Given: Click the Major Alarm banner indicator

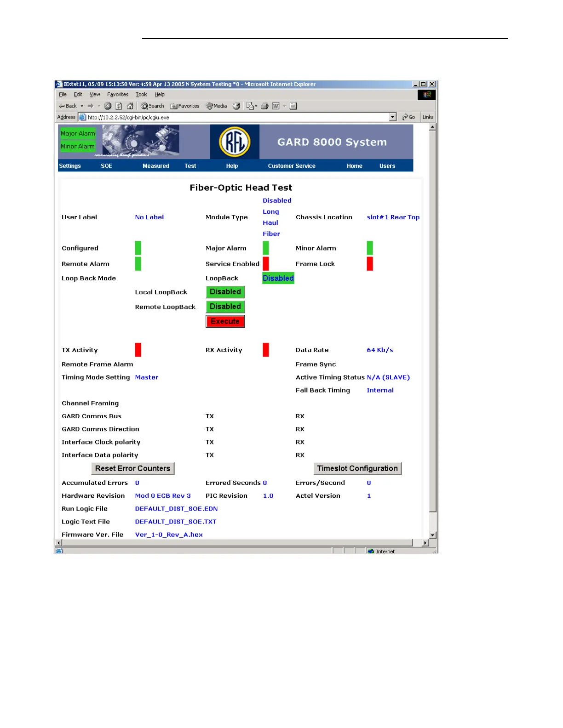Looking at the screenshot, I should pyautogui.click(x=78, y=133).
